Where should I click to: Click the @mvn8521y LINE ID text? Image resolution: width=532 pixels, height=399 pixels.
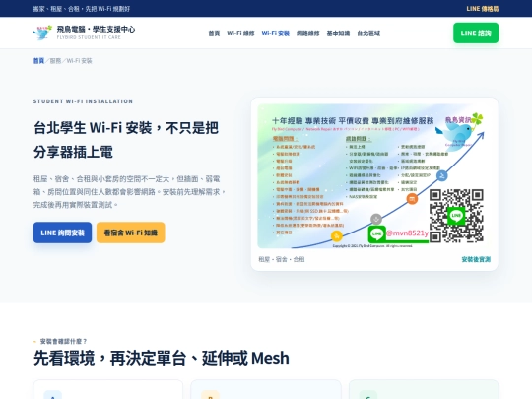point(407,233)
